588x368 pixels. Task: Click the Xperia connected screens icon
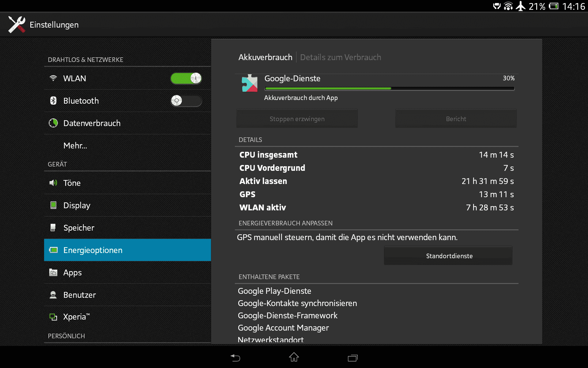[53, 317]
